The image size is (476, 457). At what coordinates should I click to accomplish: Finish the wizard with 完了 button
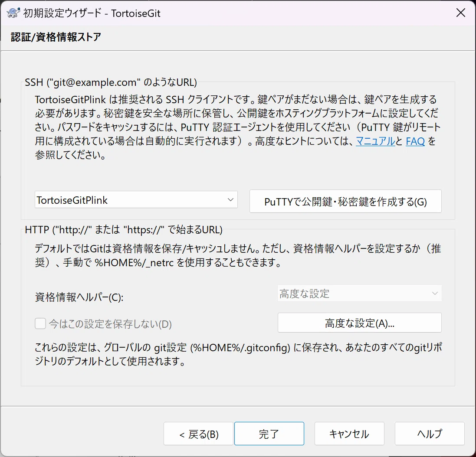click(269, 434)
